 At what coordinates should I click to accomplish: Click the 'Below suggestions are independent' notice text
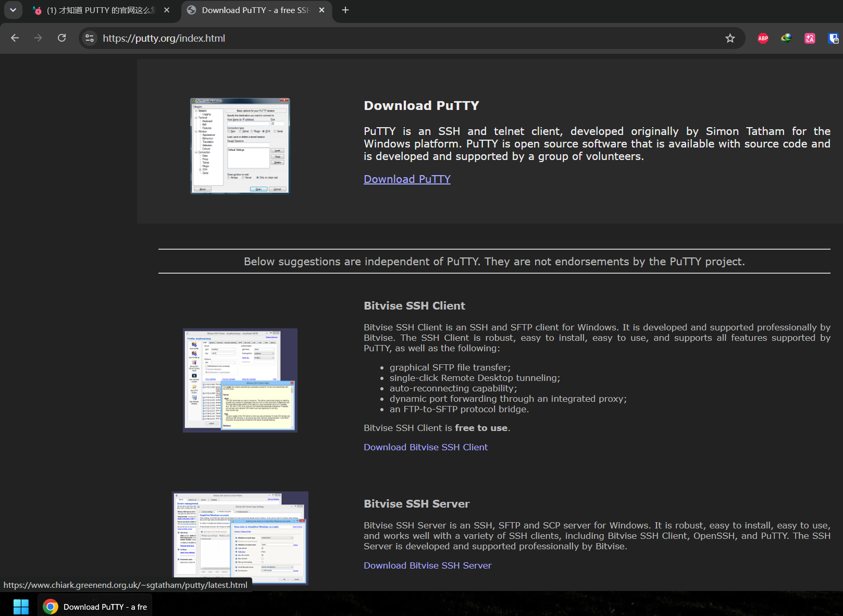(x=494, y=262)
